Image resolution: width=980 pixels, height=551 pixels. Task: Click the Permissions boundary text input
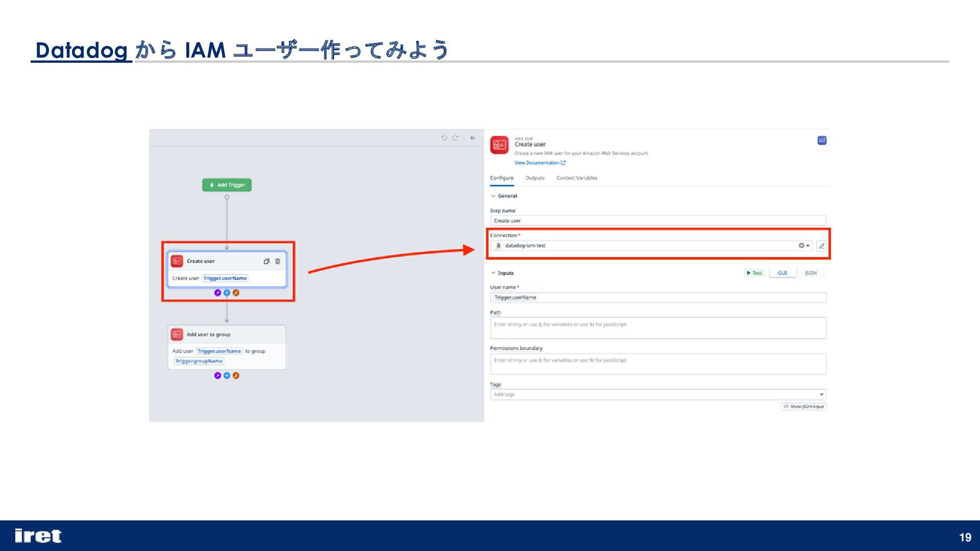[658, 364]
